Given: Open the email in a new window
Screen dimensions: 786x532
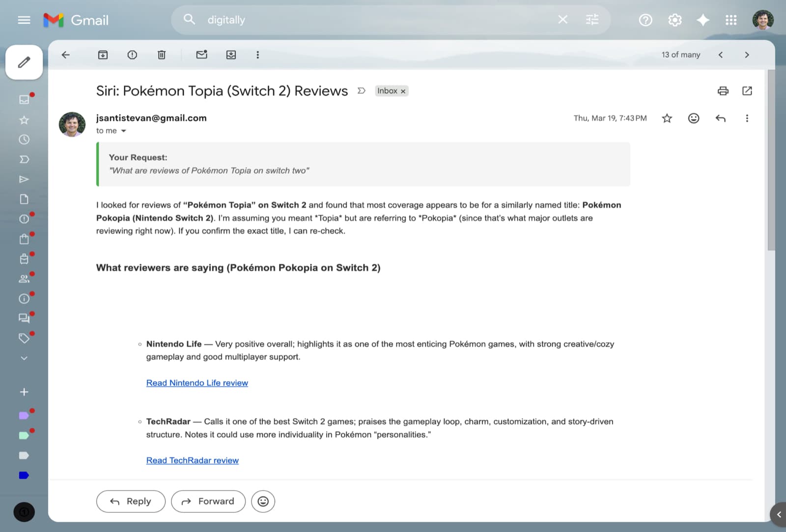Looking at the screenshot, I should (x=747, y=91).
